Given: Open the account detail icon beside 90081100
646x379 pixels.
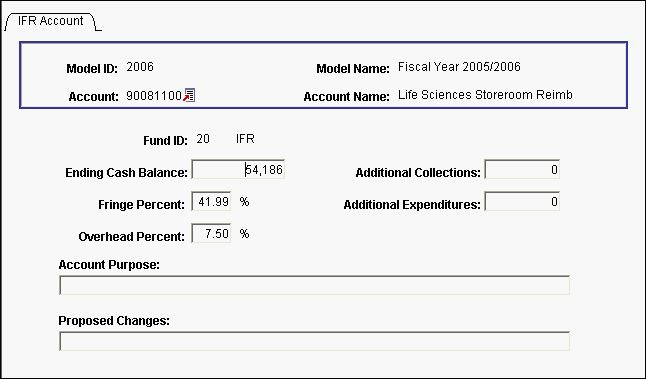Looking at the screenshot, I should click(189, 95).
